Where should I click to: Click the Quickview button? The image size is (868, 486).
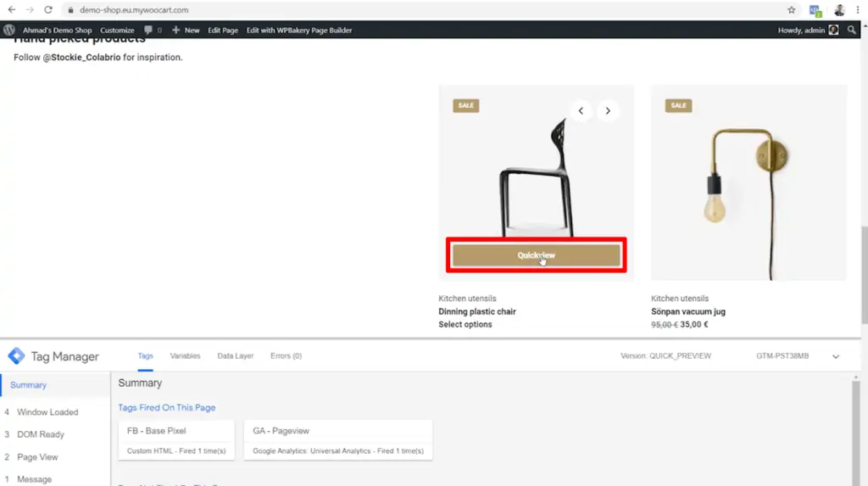click(x=536, y=255)
